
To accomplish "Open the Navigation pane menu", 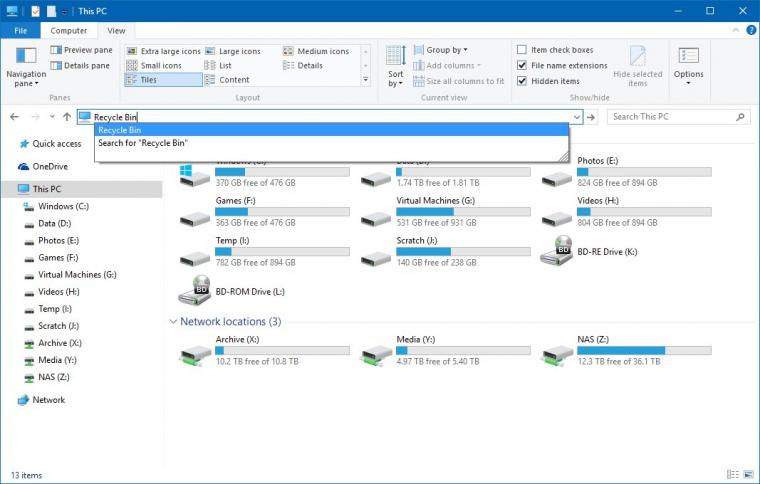I will click(26, 67).
